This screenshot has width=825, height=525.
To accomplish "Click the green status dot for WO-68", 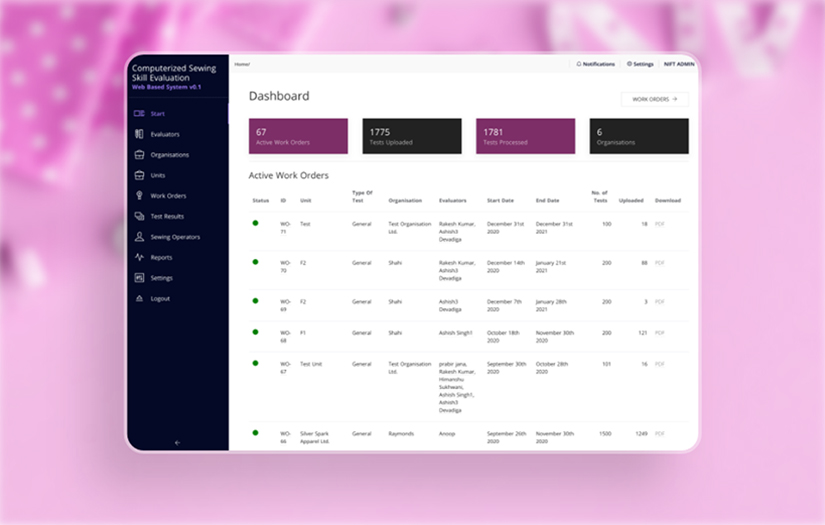I will tap(255, 332).
